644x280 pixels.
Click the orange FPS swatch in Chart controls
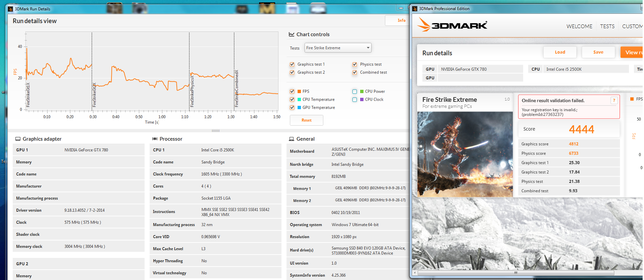point(299,91)
